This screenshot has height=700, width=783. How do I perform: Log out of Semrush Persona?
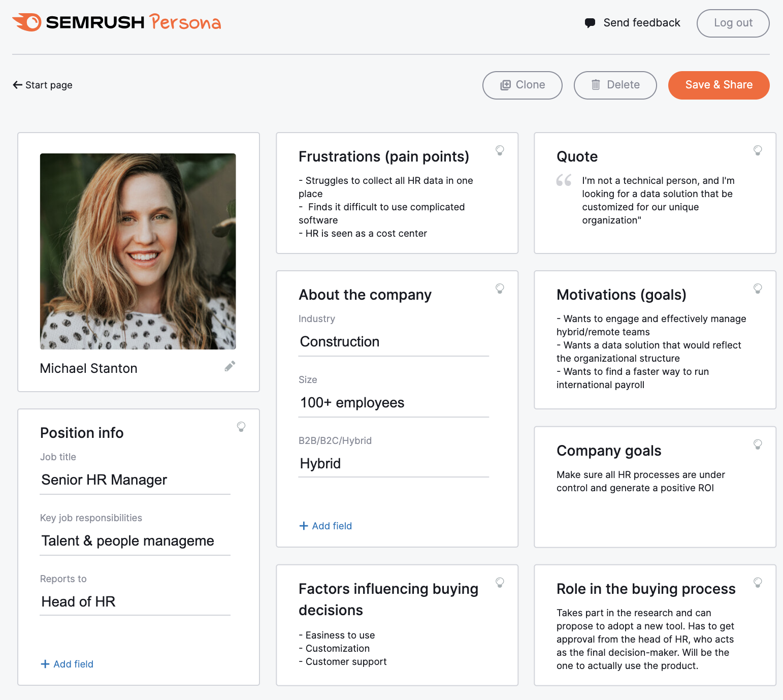pos(733,23)
